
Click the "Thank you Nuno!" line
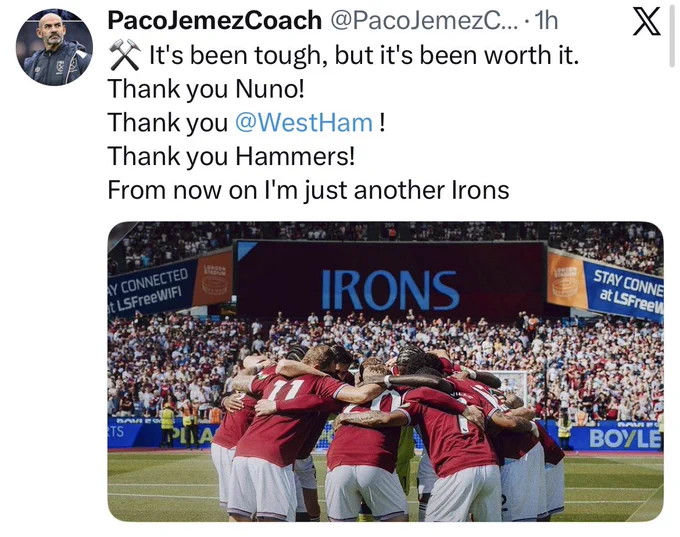[x=206, y=89]
